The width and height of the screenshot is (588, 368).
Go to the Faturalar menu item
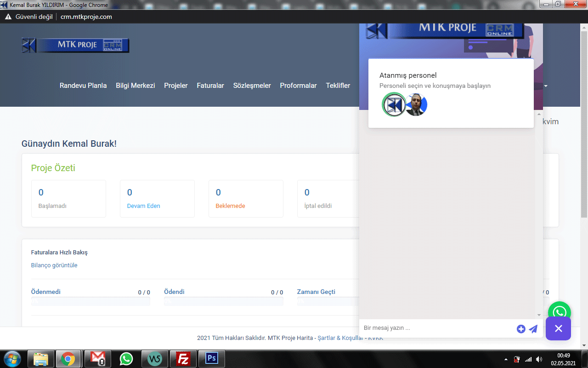click(x=210, y=86)
